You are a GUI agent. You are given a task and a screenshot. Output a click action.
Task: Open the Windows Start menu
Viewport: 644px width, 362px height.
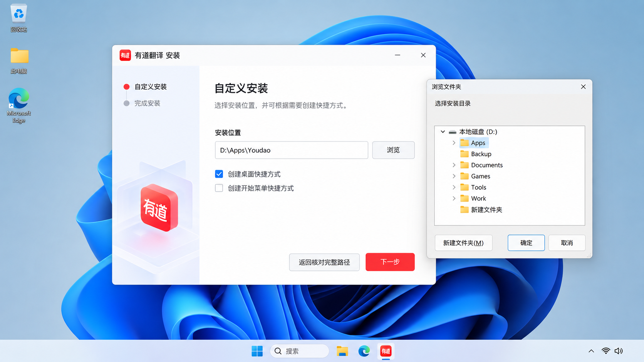pos(257,351)
